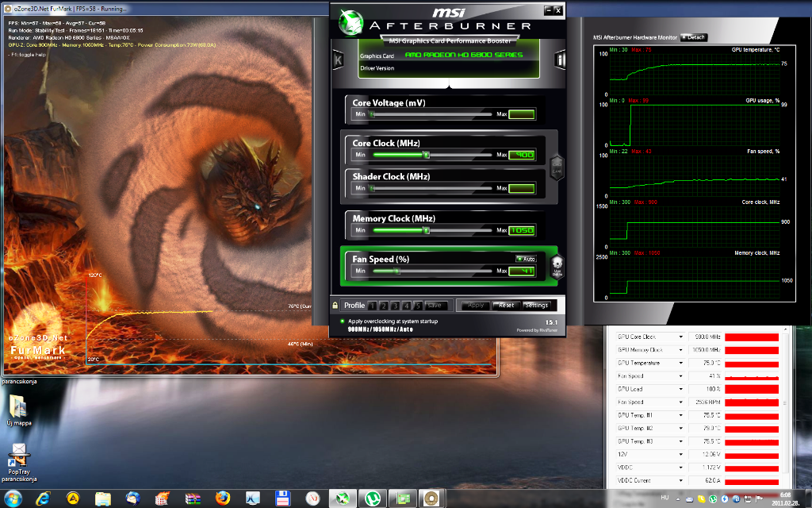Click the profile lock icon
Screen dimensions: 812x508
(335, 306)
